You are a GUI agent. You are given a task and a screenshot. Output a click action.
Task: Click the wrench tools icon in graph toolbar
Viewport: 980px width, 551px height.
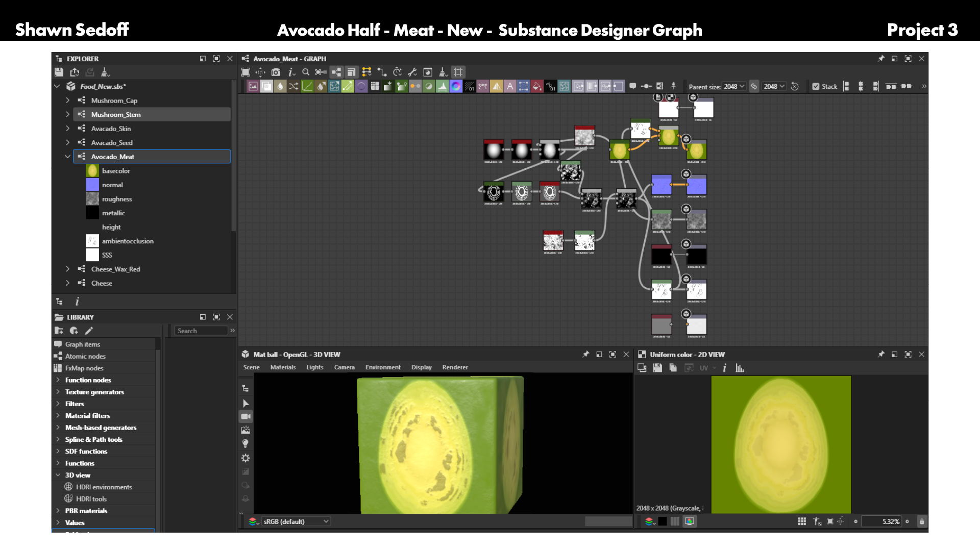[412, 72]
